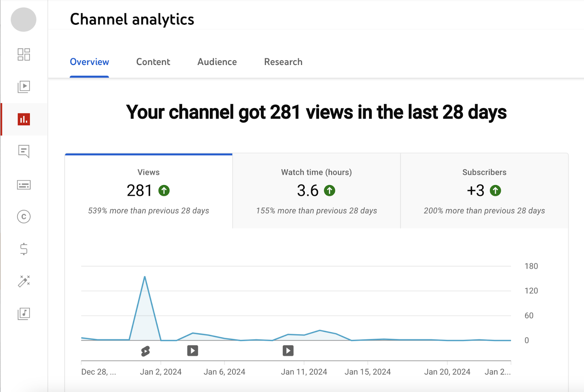Image resolution: width=584 pixels, height=392 pixels.
Task: Open the Customization wand tool
Action: (23, 281)
